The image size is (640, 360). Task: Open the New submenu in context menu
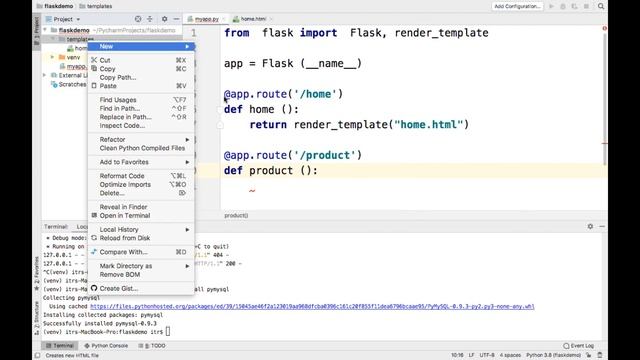141,47
